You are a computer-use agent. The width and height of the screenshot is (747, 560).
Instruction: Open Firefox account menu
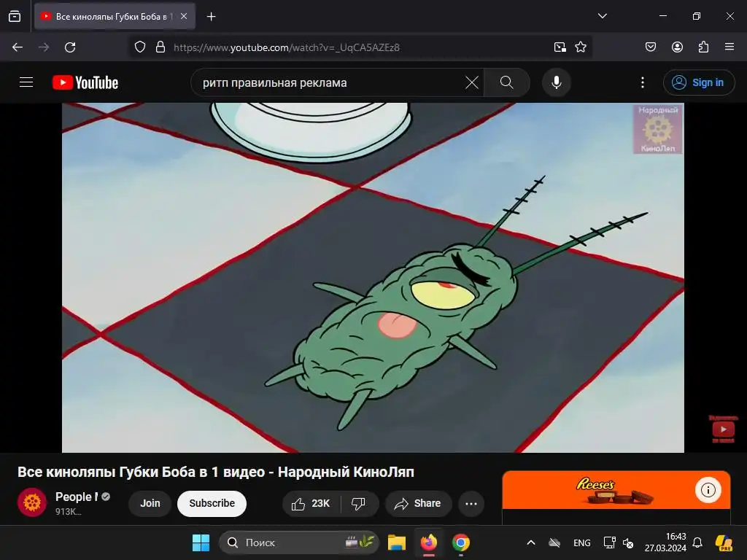(677, 47)
